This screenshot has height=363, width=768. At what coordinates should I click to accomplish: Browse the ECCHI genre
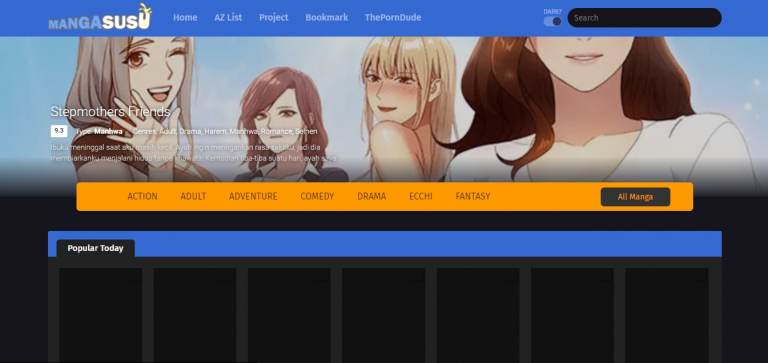click(x=421, y=196)
